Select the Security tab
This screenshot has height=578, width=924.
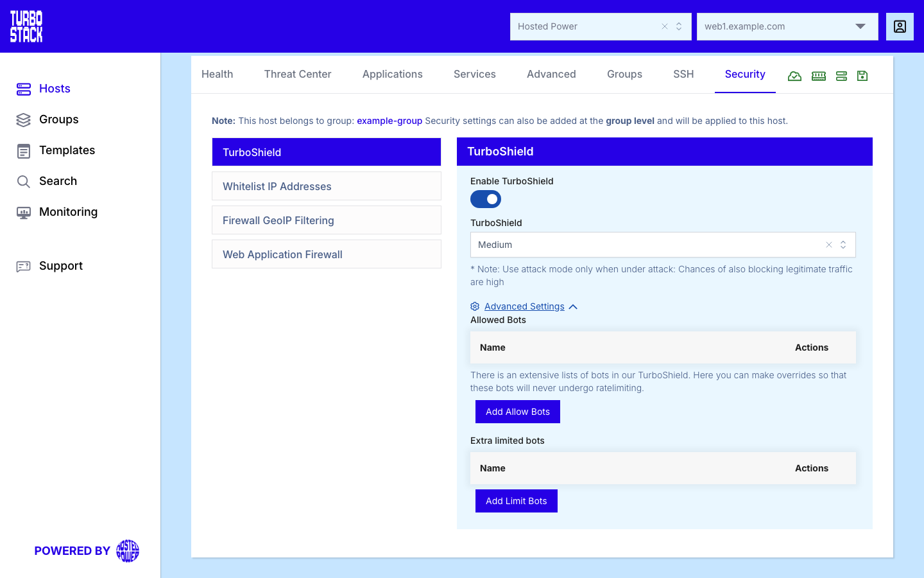(745, 74)
